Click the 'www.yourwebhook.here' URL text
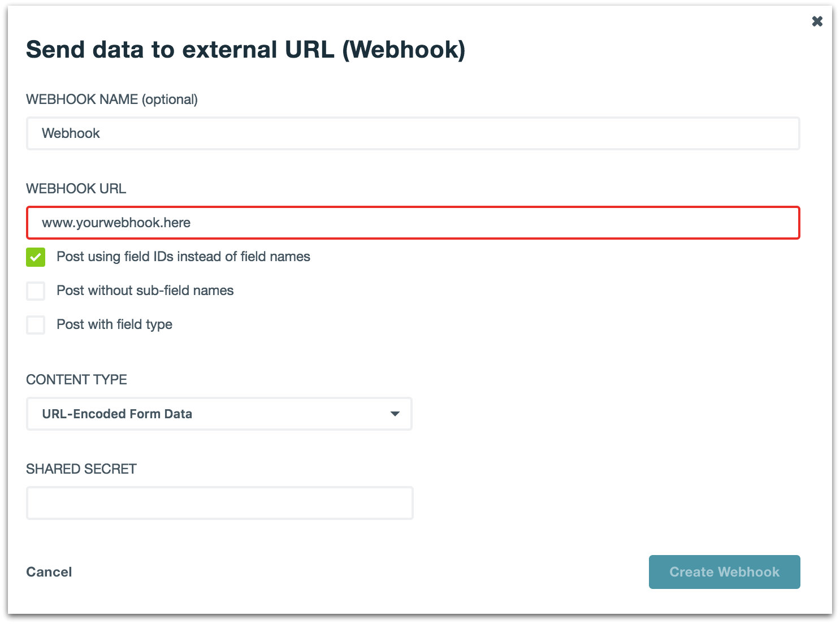This screenshot has width=840, height=624. pyautogui.click(x=116, y=223)
